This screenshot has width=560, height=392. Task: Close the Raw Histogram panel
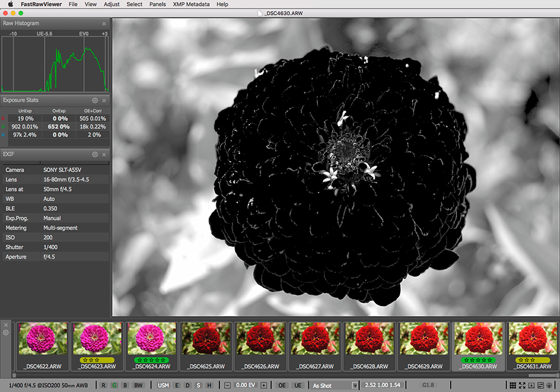(x=104, y=24)
